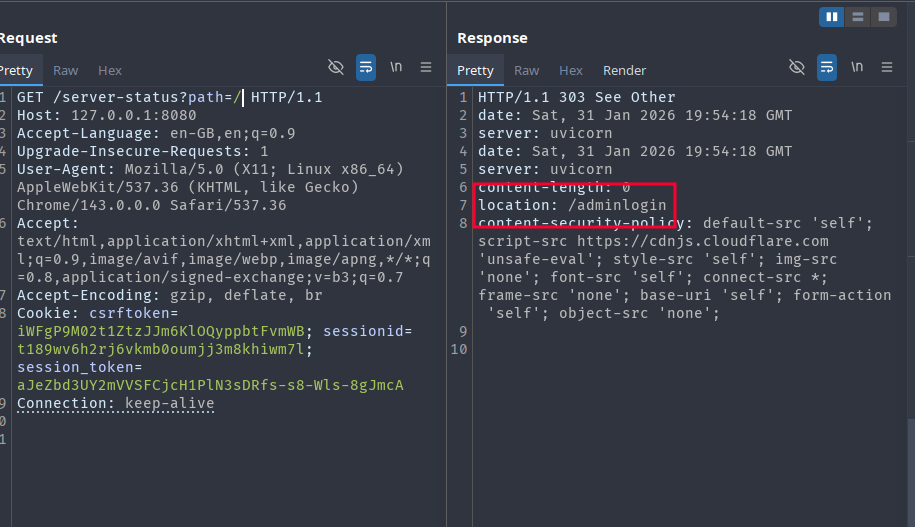
Task: Choose the tabbed combined view layout icon
Action: click(883, 17)
